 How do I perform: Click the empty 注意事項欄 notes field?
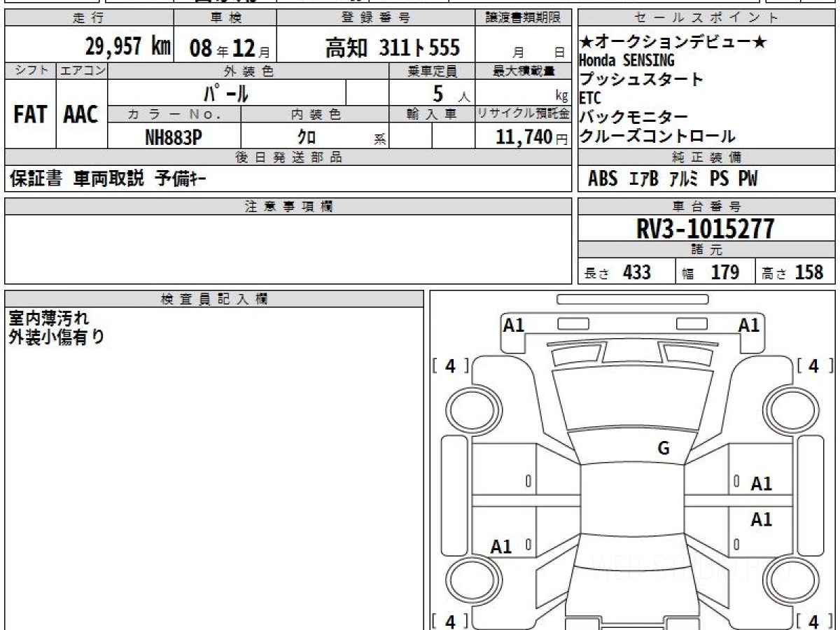coord(287,248)
